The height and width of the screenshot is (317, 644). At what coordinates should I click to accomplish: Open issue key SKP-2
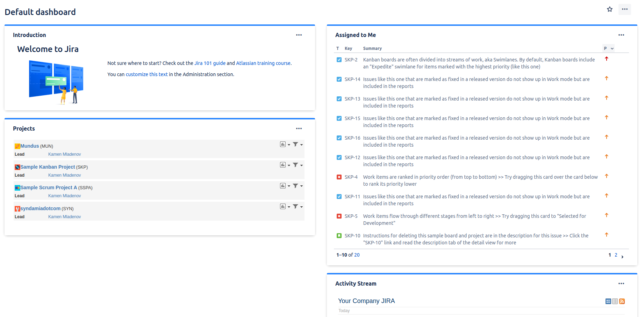(x=351, y=60)
